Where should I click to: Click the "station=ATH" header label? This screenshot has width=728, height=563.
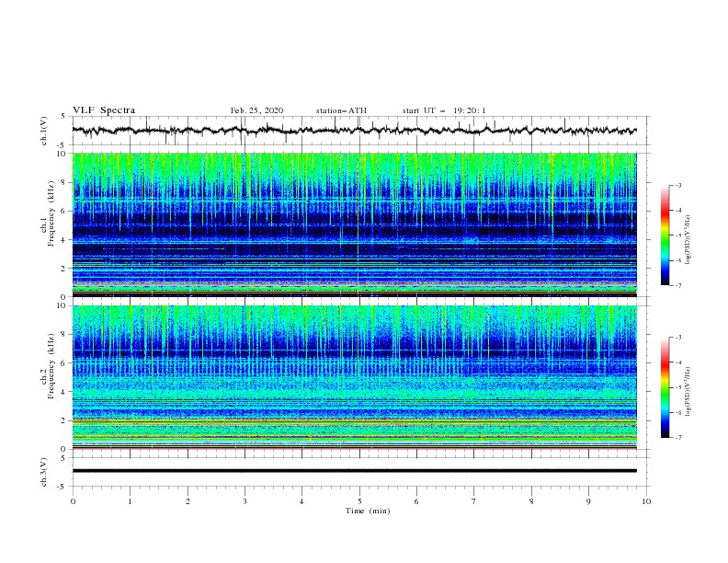click(341, 110)
